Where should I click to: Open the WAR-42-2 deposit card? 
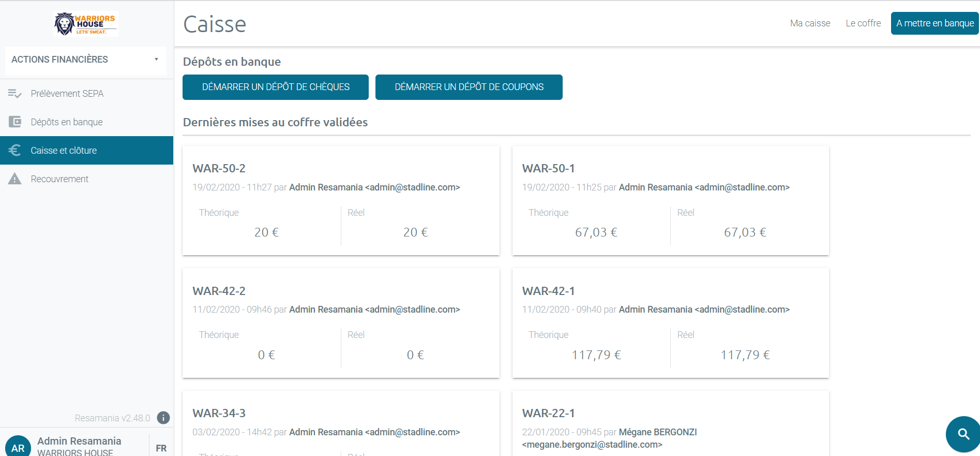pyautogui.click(x=341, y=323)
